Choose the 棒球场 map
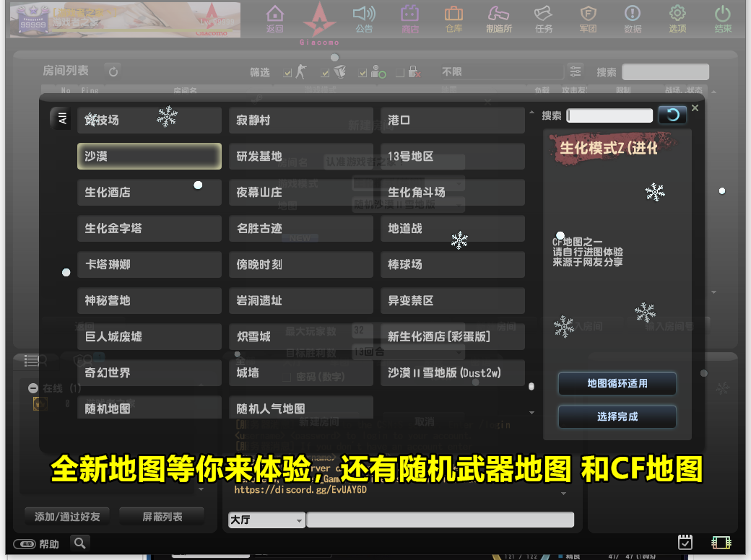 tap(453, 265)
